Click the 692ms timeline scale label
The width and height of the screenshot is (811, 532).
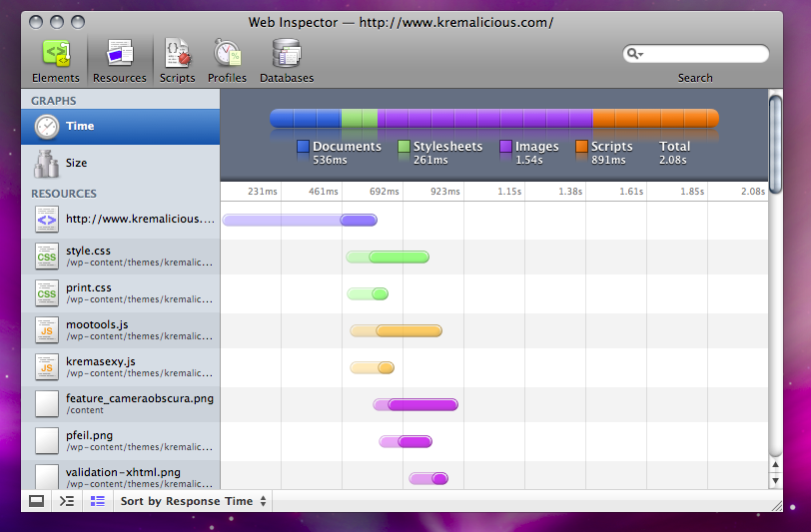pos(385,192)
